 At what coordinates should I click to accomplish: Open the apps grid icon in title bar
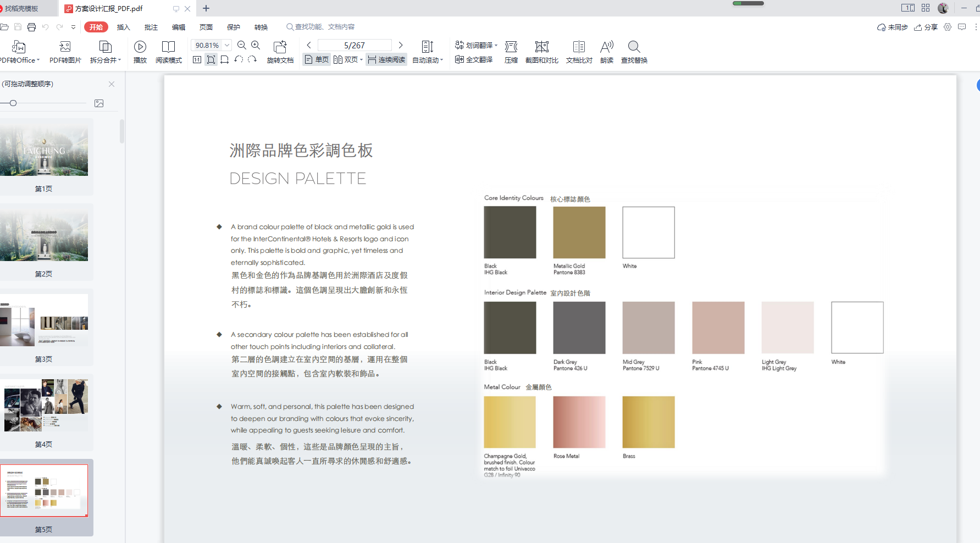[926, 8]
